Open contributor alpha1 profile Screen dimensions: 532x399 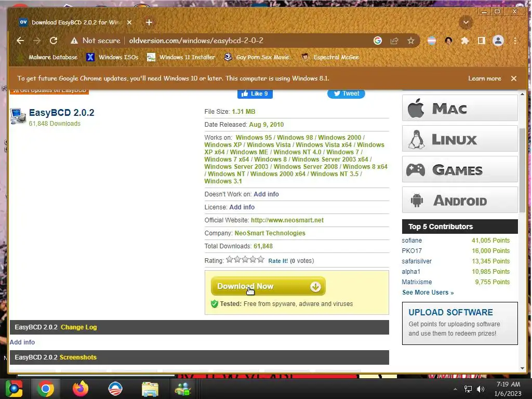411,272
